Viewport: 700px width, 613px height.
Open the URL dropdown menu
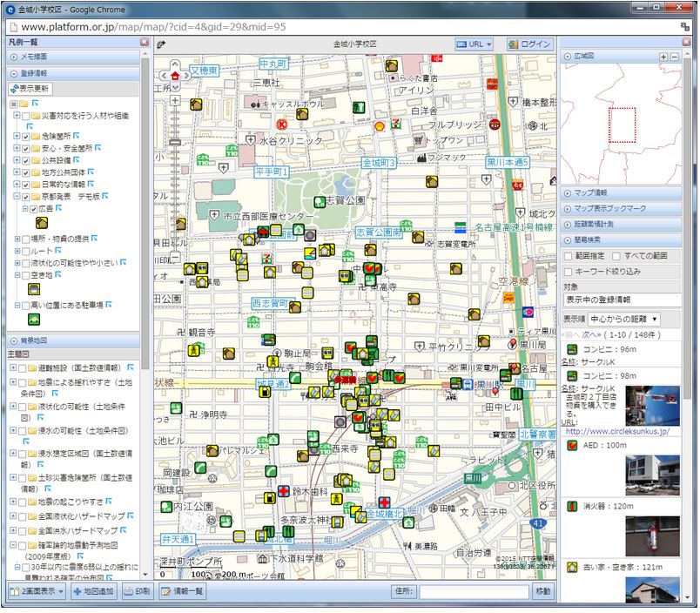click(x=475, y=44)
